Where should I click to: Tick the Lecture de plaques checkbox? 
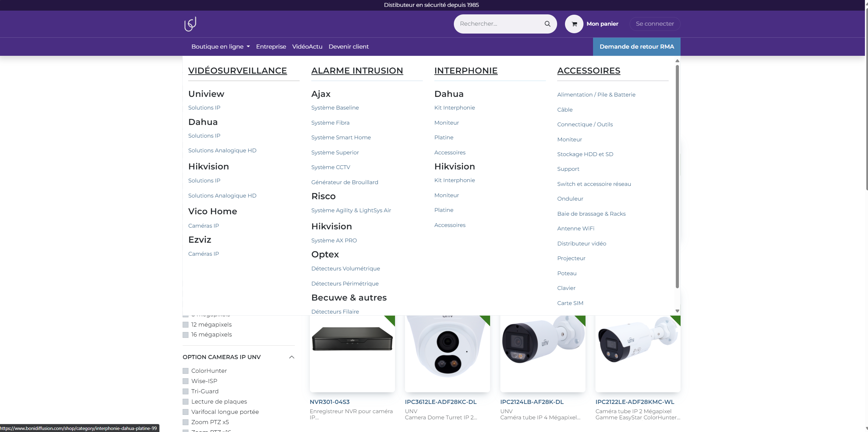[x=186, y=402]
